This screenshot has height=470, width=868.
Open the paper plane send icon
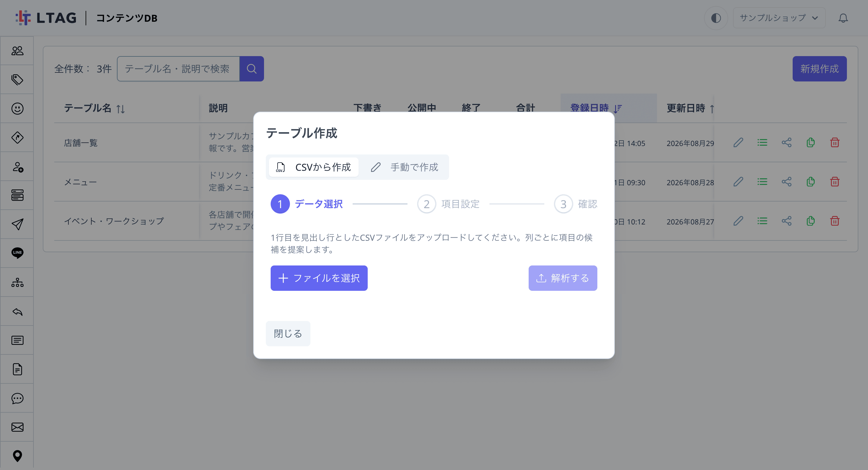17,224
